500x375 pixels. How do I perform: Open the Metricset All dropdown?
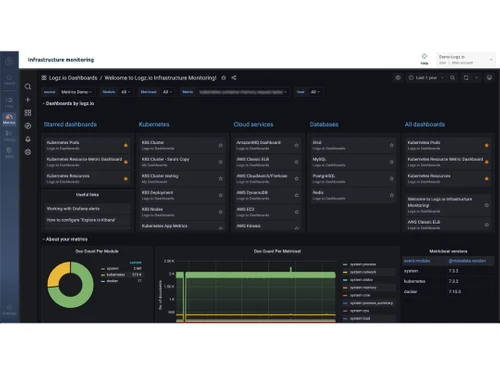click(167, 92)
